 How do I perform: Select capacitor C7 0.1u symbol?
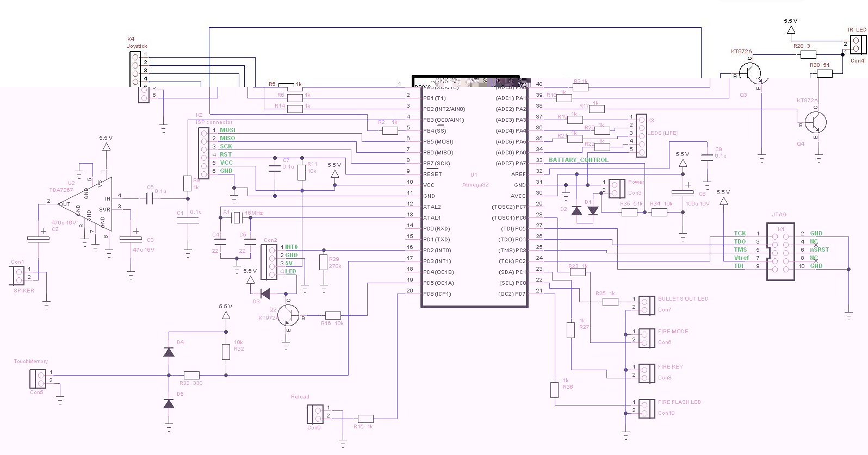274,169
